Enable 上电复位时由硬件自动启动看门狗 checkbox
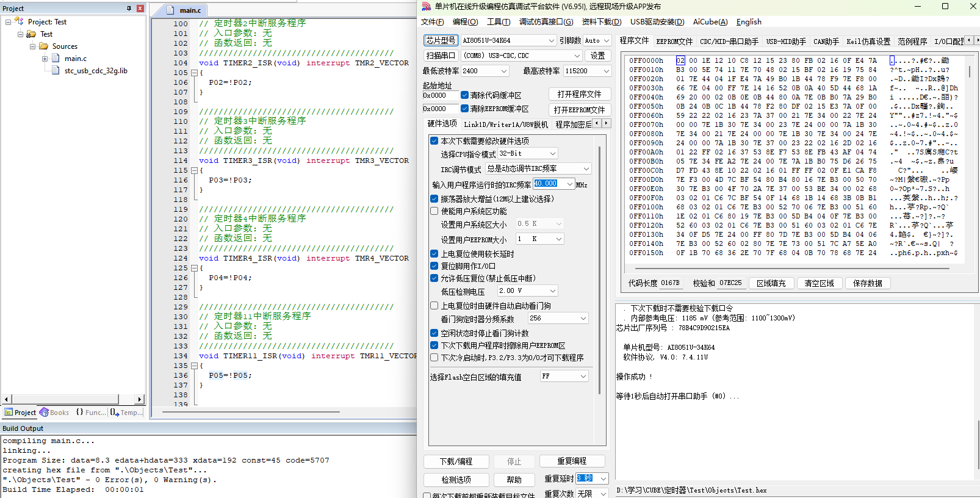This screenshot has width=980, height=498. [x=434, y=306]
